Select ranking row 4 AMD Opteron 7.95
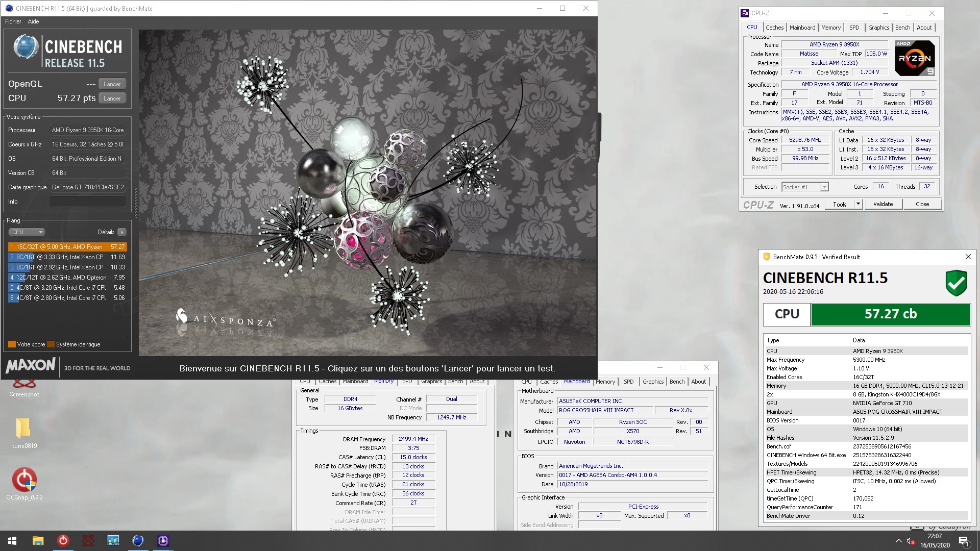This screenshot has height=551, width=980. click(x=67, y=278)
